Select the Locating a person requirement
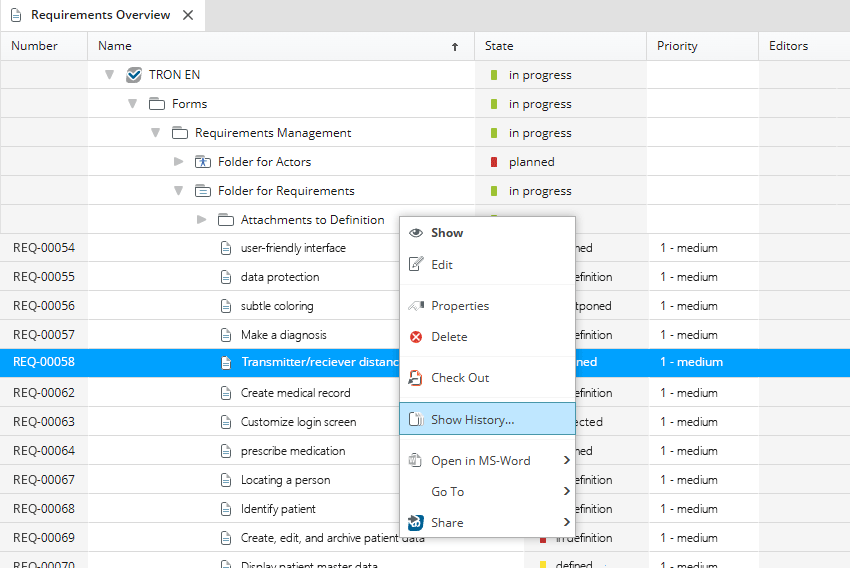Viewport: 850px width, 568px height. [285, 480]
